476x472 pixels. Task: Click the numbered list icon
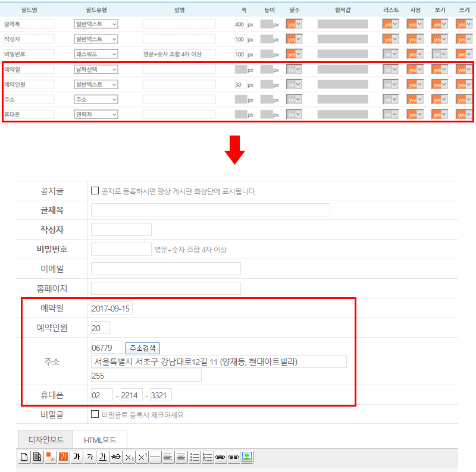coord(208,457)
